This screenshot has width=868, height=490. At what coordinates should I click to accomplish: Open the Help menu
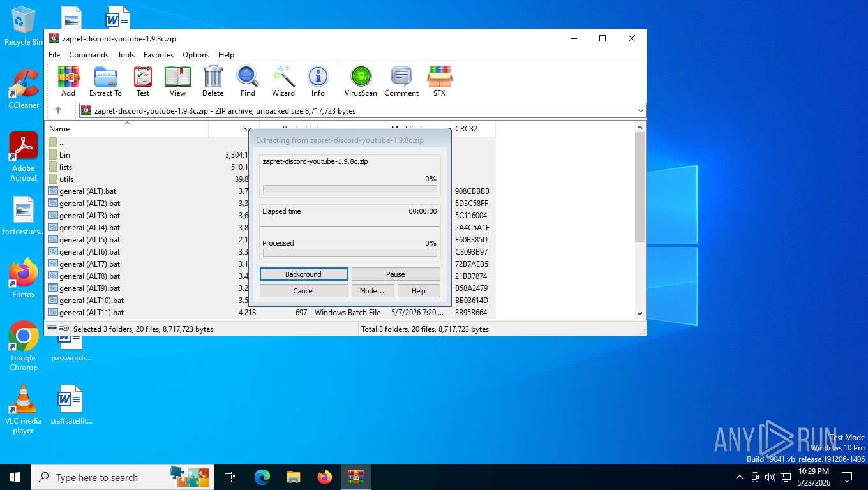226,55
